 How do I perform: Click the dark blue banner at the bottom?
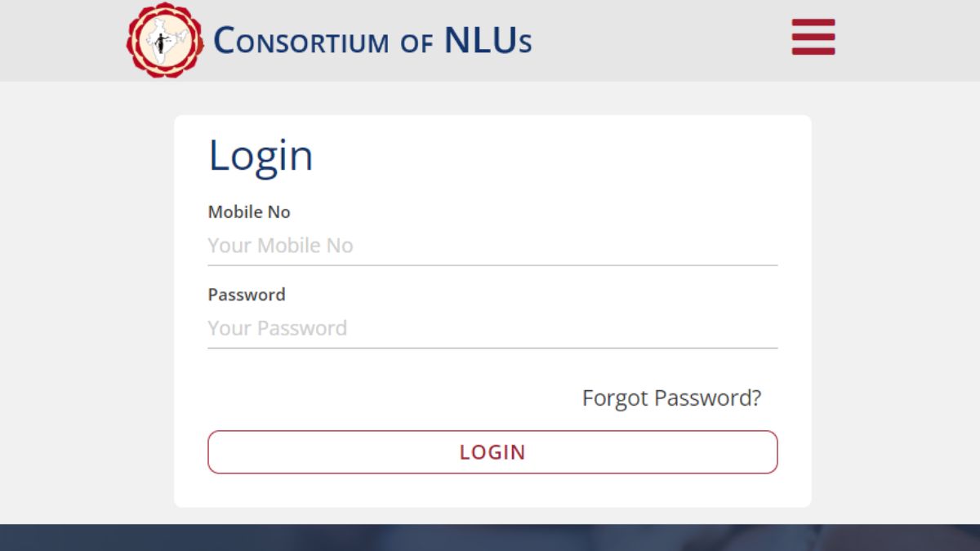[x=490, y=538]
